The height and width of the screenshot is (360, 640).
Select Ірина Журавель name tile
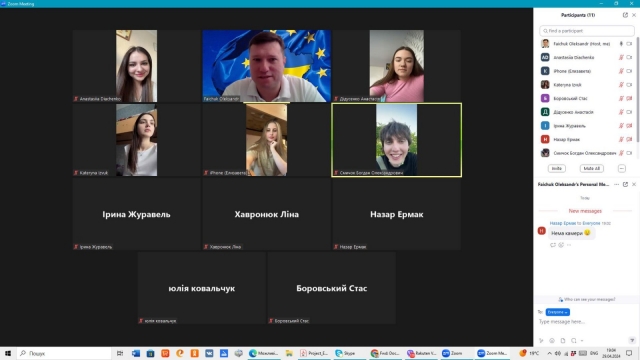tap(136, 214)
